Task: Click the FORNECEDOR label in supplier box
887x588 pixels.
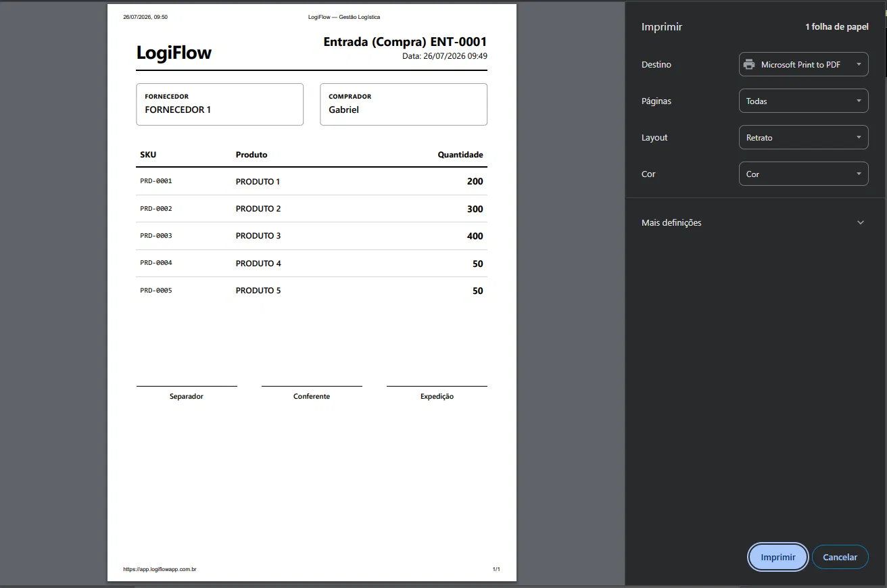Action: [x=166, y=97]
